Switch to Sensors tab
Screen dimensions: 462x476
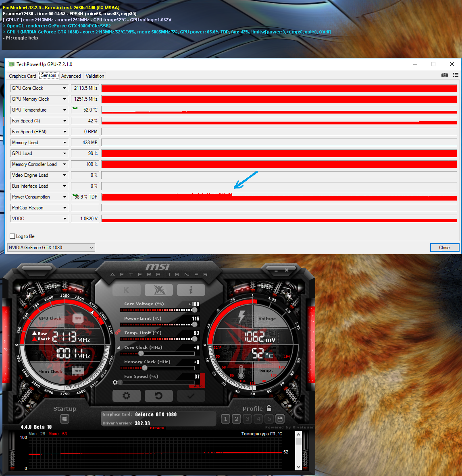[x=49, y=75]
